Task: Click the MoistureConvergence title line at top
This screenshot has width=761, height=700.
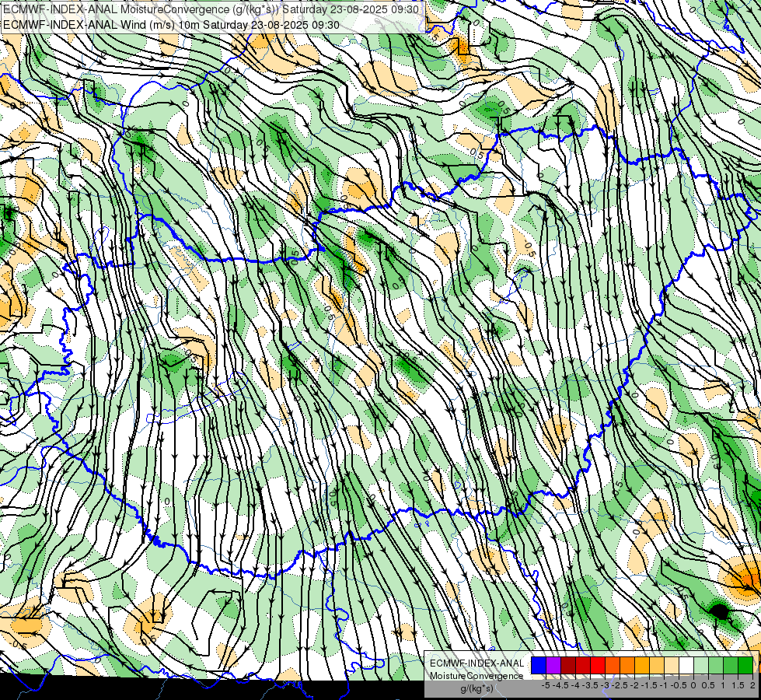Action: tap(211, 9)
